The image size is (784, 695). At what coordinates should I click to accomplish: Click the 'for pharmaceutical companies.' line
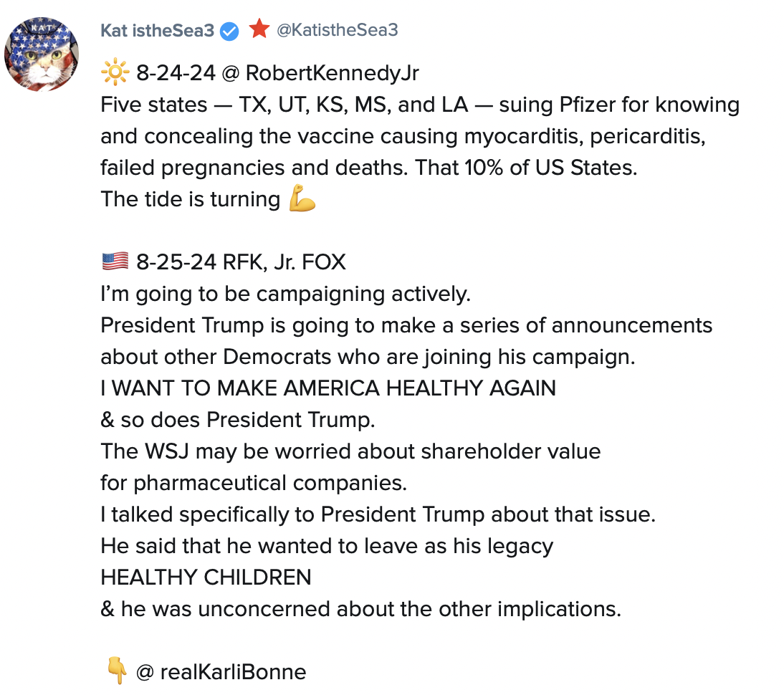click(x=254, y=483)
